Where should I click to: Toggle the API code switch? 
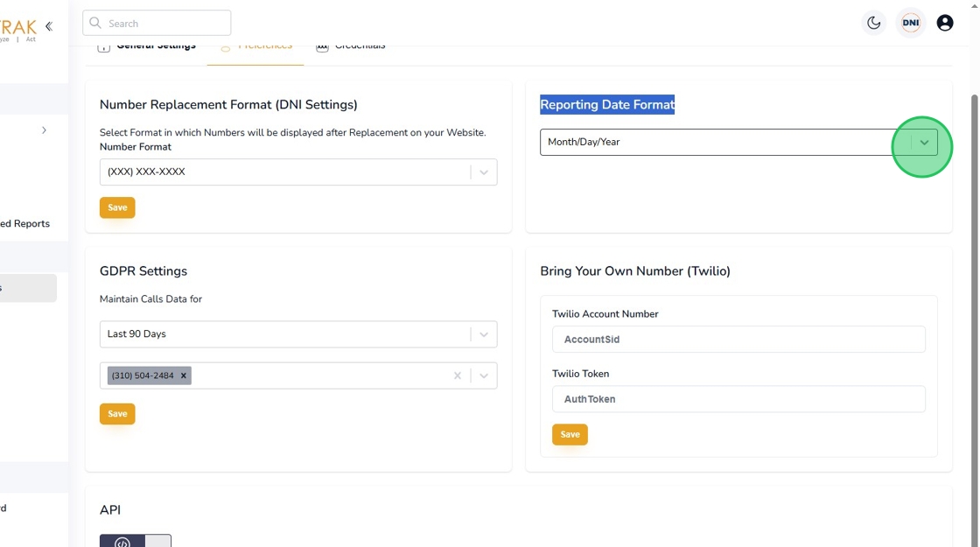(136, 541)
